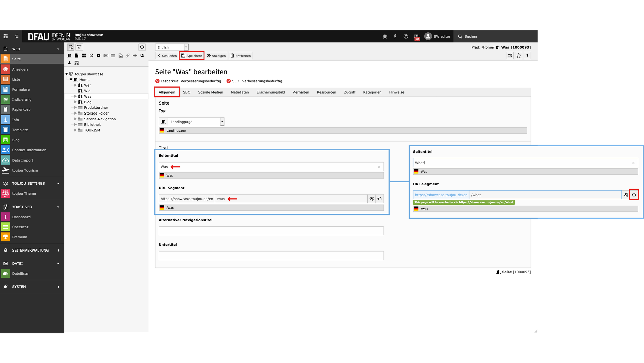Screen dimensions: 644x363
Task: Click the open in new window icon
Action: pyautogui.click(x=510, y=56)
